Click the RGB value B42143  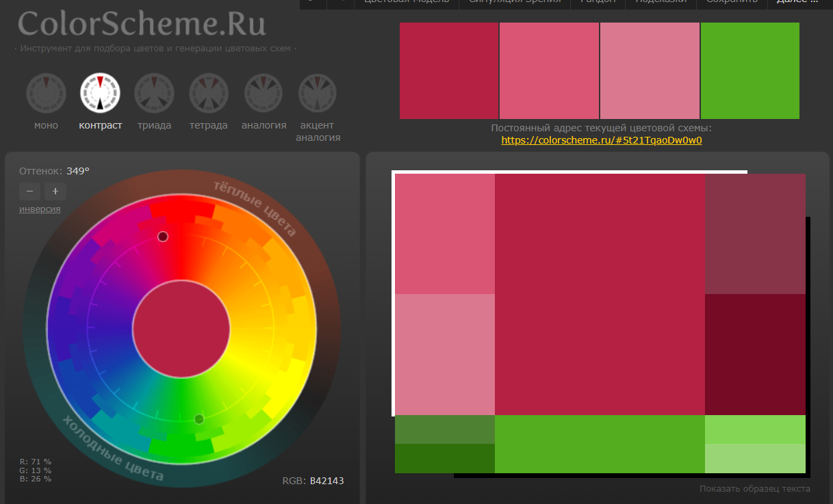click(326, 481)
